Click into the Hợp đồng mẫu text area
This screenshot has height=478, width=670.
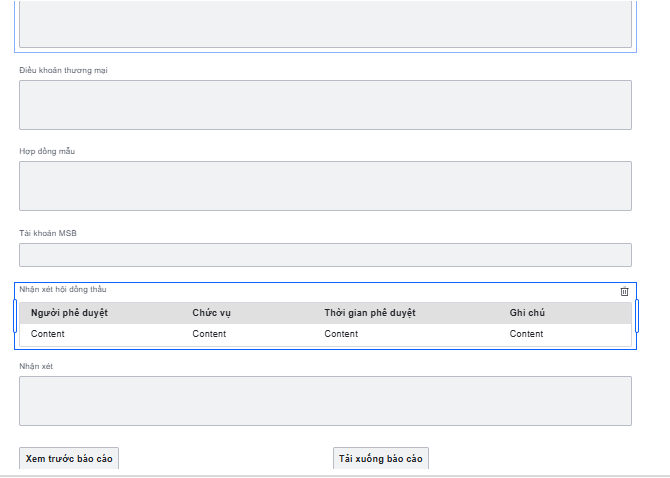click(x=325, y=186)
